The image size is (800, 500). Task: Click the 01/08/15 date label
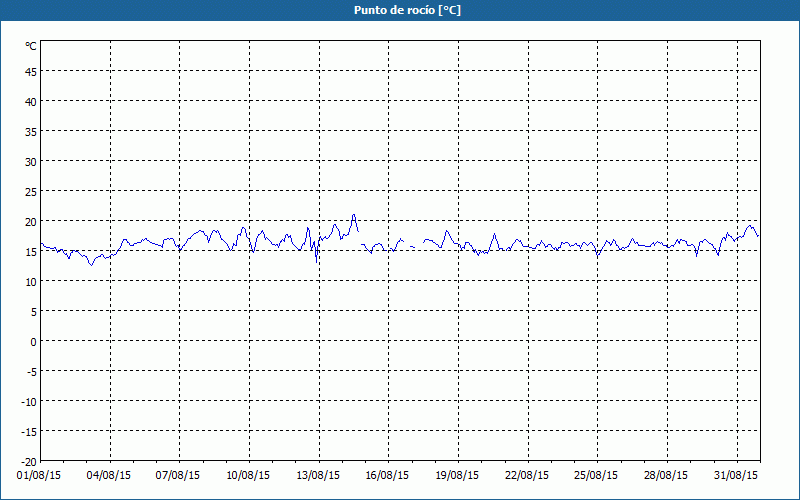(x=39, y=476)
